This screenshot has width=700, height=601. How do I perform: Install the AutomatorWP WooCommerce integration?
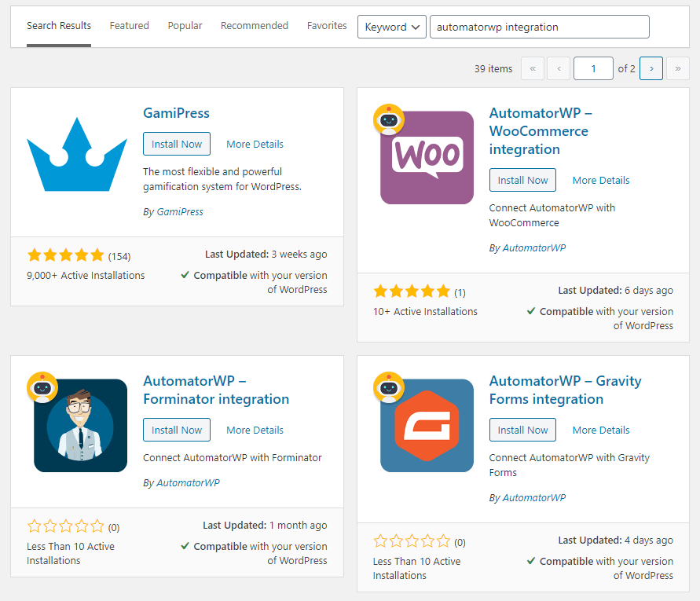[522, 180]
